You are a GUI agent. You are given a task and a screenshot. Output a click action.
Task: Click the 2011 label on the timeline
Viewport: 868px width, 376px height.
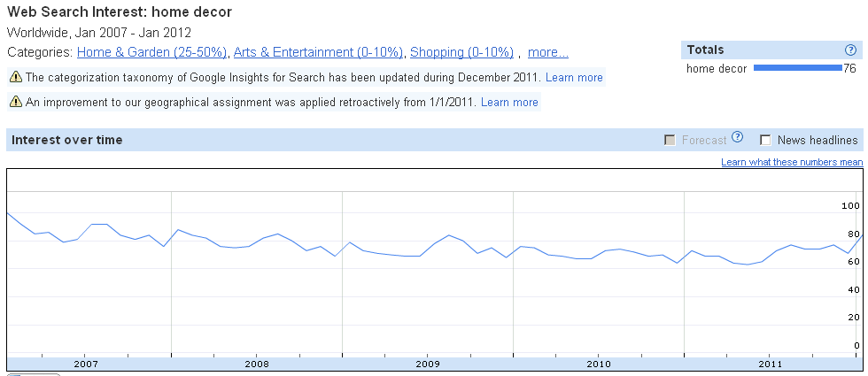770,364
